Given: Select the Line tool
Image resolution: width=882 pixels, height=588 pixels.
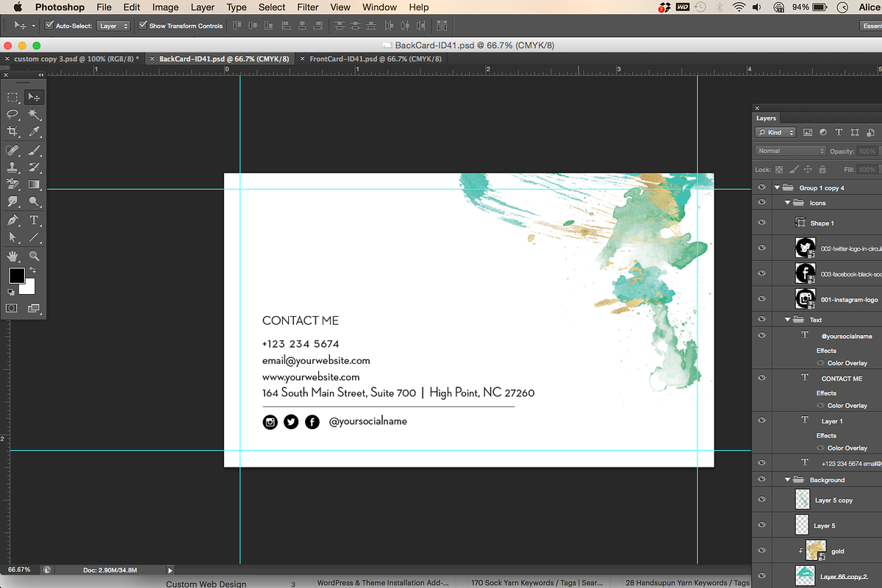Looking at the screenshot, I should pyautogui.click(x=34, y=237).
